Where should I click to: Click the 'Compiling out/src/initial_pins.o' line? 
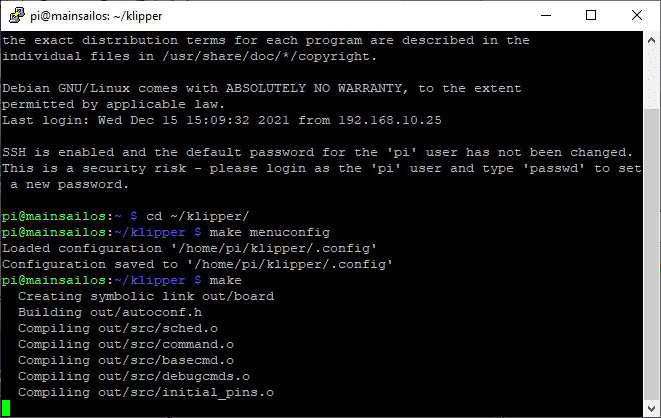pos(146,392)
